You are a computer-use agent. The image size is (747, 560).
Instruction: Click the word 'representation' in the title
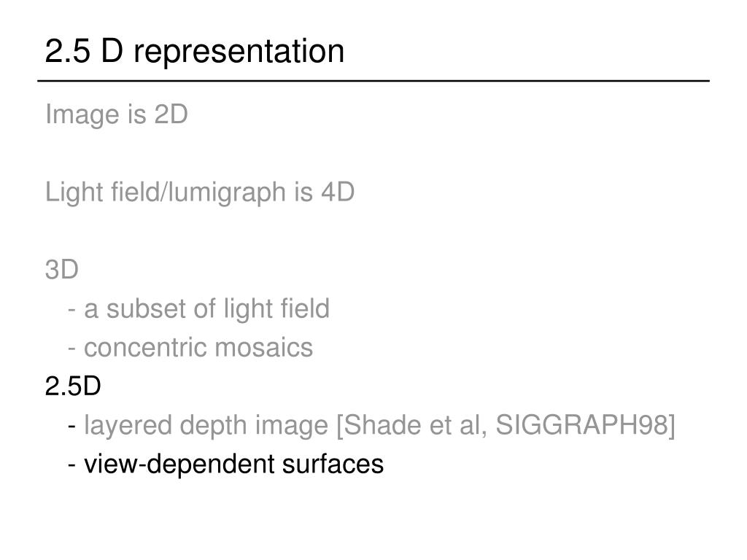(x=239, y=52)
